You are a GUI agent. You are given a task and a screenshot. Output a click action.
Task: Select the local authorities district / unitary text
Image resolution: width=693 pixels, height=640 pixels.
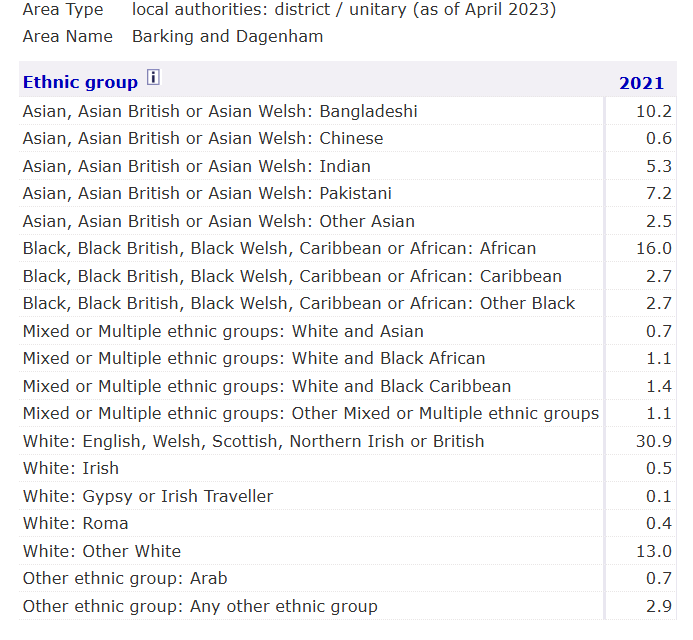point(344,10)
